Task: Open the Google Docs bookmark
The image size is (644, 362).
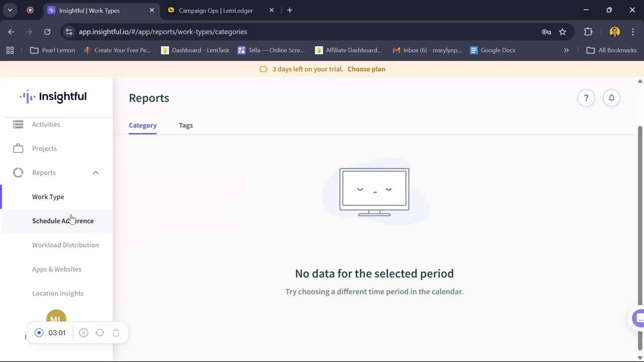Action: point(493,50)
